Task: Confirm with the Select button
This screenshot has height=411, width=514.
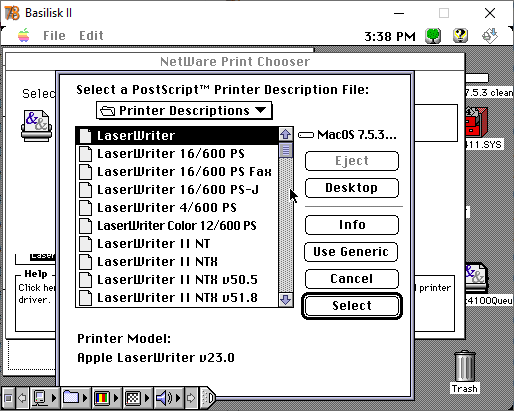Action: (x=352, y=306)
